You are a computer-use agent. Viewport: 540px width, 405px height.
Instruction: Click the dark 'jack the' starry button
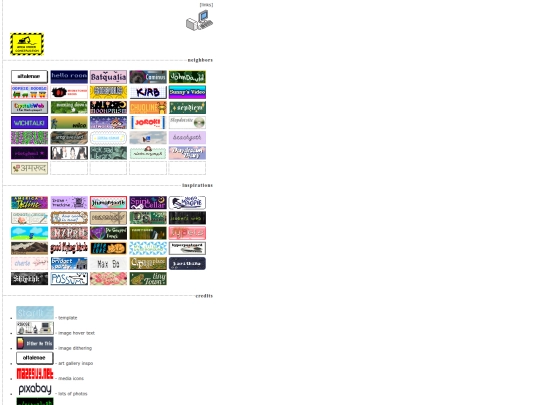[x=187, y=263]
